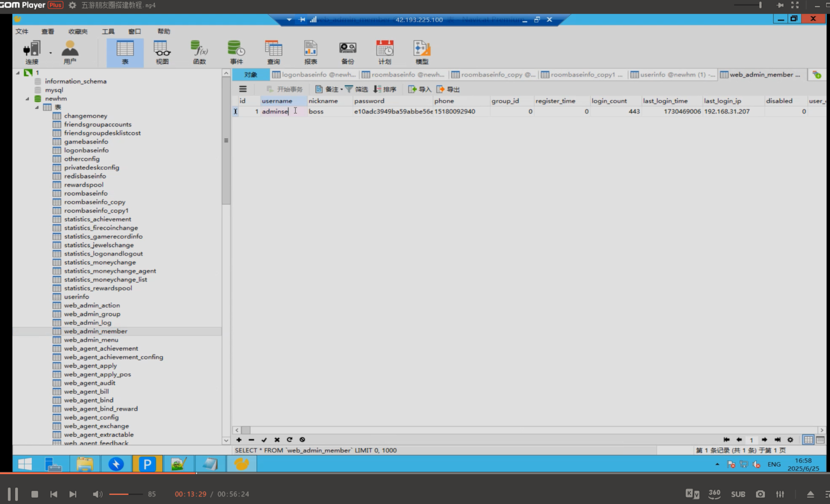Open the Query (查询) tool

coord(273,52)
